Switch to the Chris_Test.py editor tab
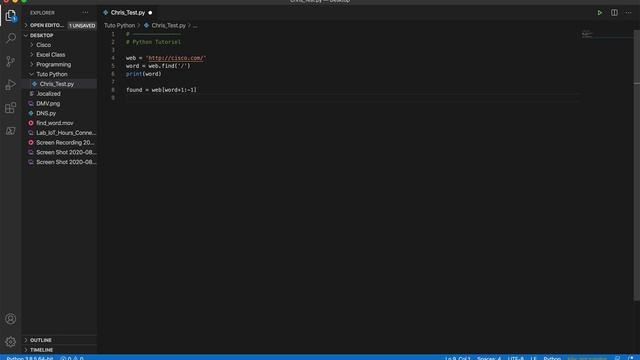The image size is (640, 360). 128,13
